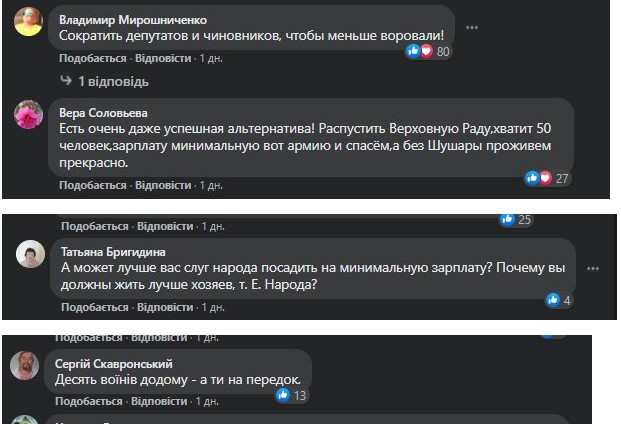The width and height of the screenshot is (621, 424).
Task: Like Владимир Мирошниченко's comment via Подобається
Action: pos(93,58)
